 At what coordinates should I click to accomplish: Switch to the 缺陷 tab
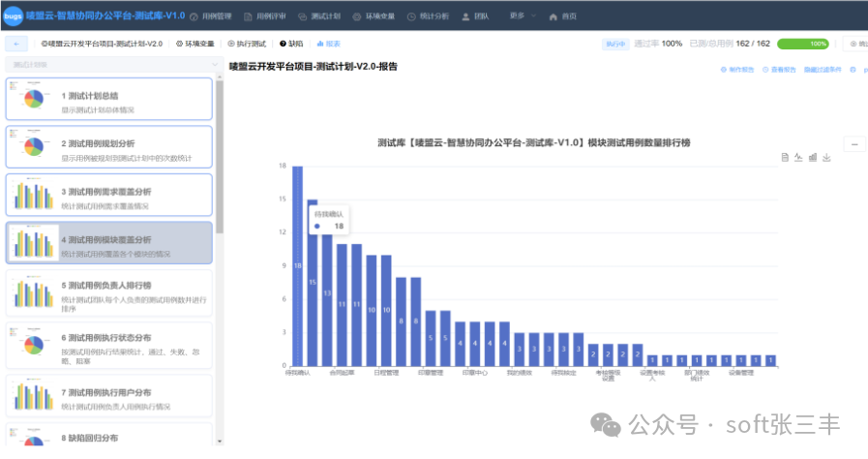point(290,44)
